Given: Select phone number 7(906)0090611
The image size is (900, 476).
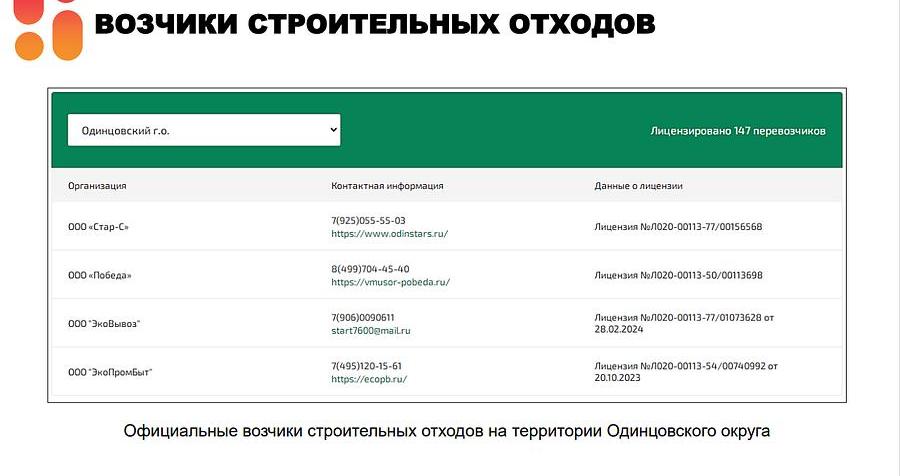Looking at the screenshot, I should pos(363,318).
